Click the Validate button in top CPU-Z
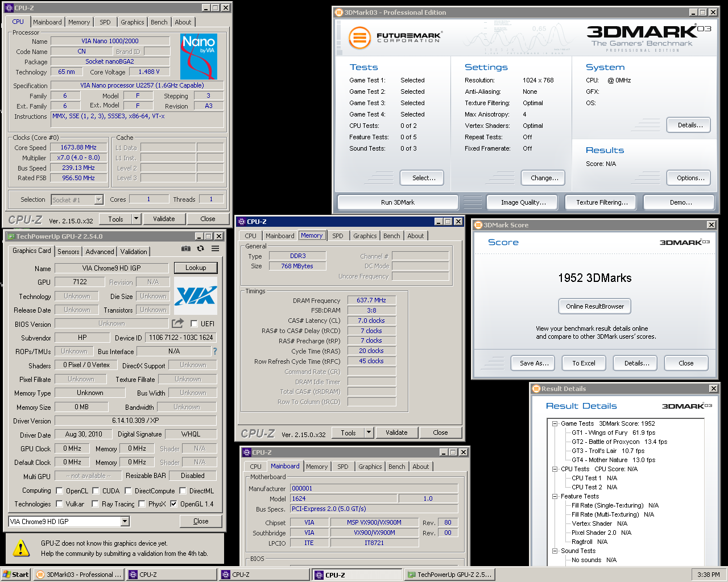 coord(164,219)
